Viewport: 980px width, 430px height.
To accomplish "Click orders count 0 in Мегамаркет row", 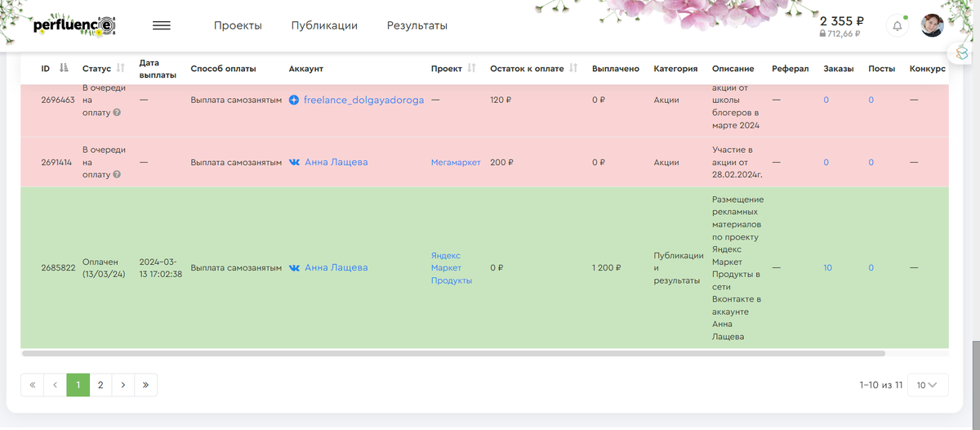I will pyautogui.click(x=826, y=162).
